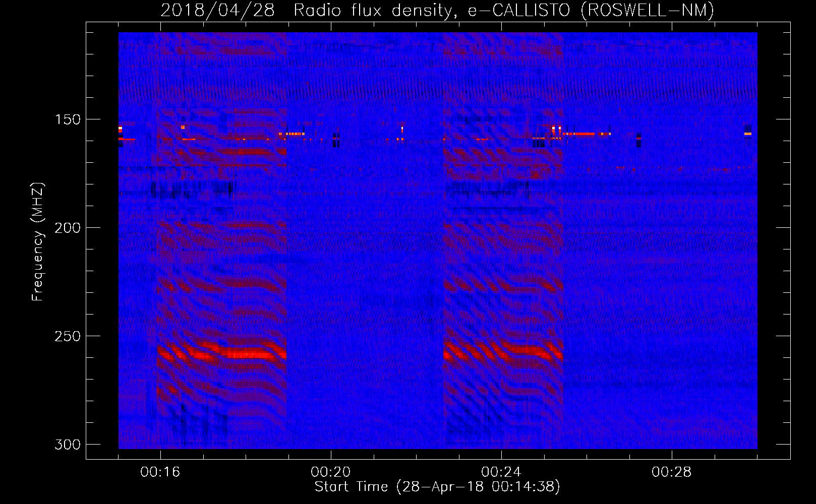Viewport: 816px width, 504px height.
Task: Click the 150 frequency tick label
Action: [x=68, y=119]
